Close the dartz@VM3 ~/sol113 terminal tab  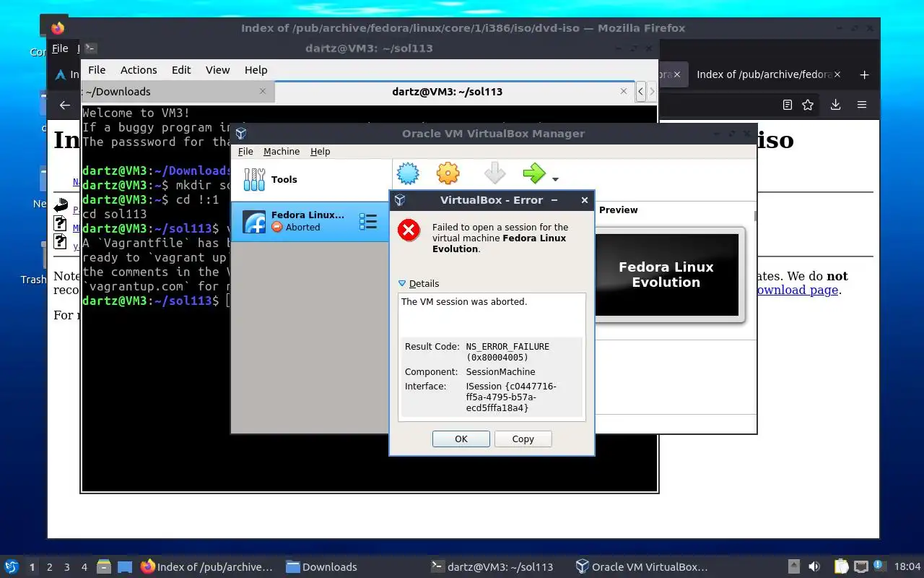pyautogui.click(x=624, y=91)
